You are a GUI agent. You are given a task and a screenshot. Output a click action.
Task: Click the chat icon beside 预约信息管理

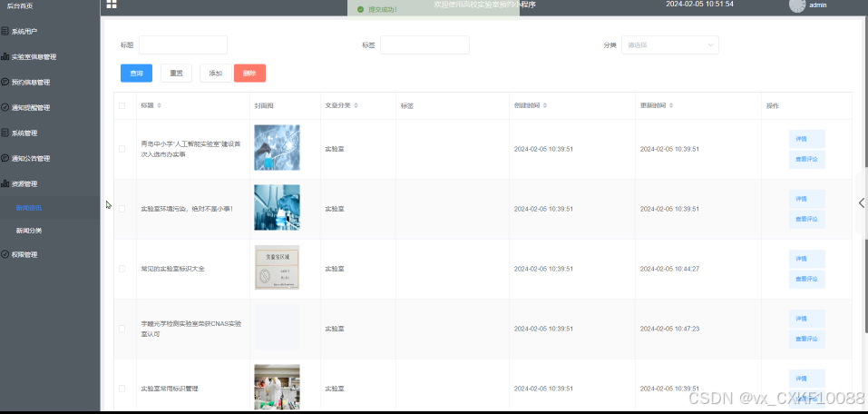coord(5,82)
